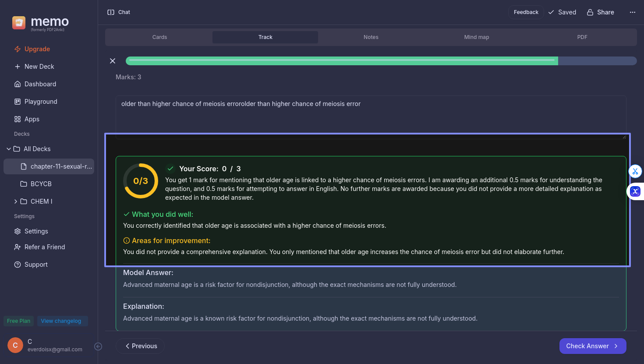Click the green progress bar
Viewport: 644px width, 364px height.
coord(342,61)
